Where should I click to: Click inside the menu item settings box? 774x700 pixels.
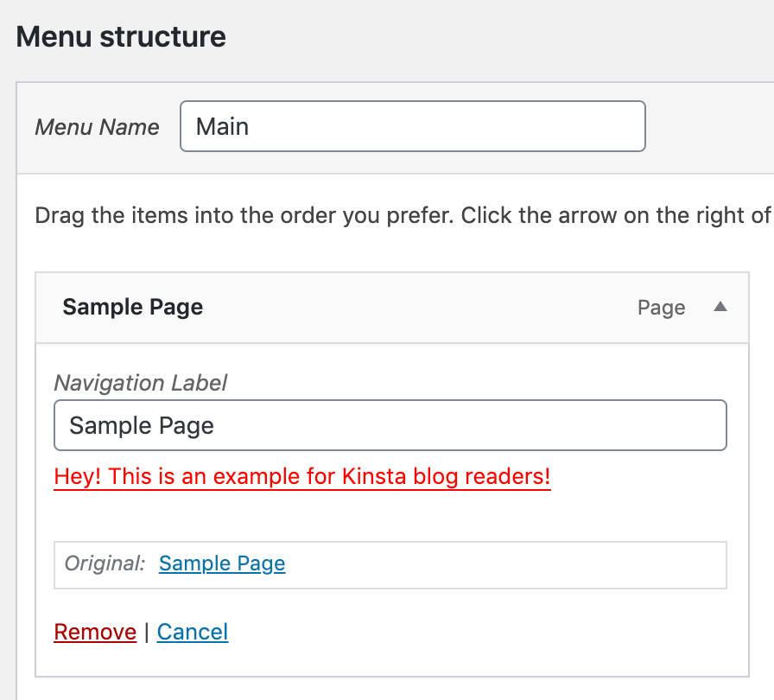click(389, 519)
